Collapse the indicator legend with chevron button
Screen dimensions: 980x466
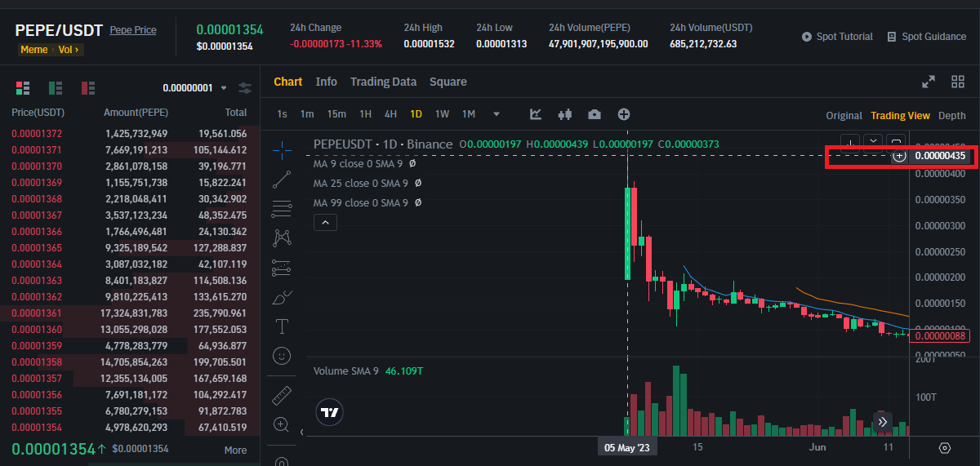coord(325,222)
